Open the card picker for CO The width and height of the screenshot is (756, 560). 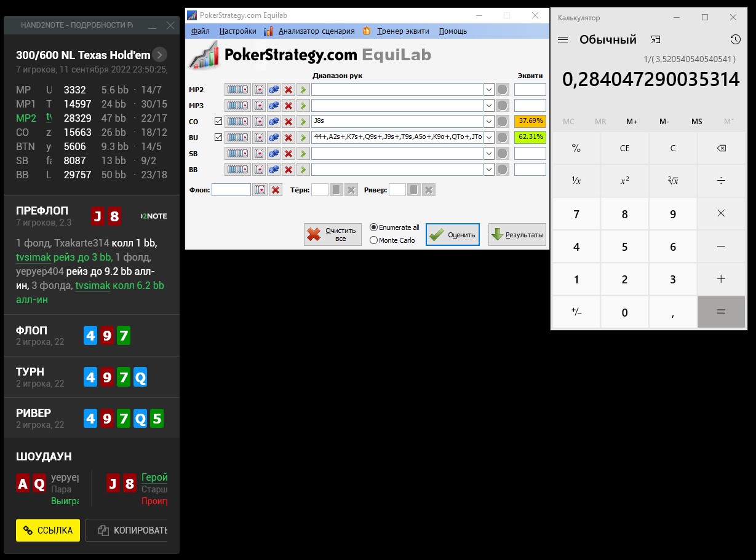pyautogui.click(x=259, y=122)
